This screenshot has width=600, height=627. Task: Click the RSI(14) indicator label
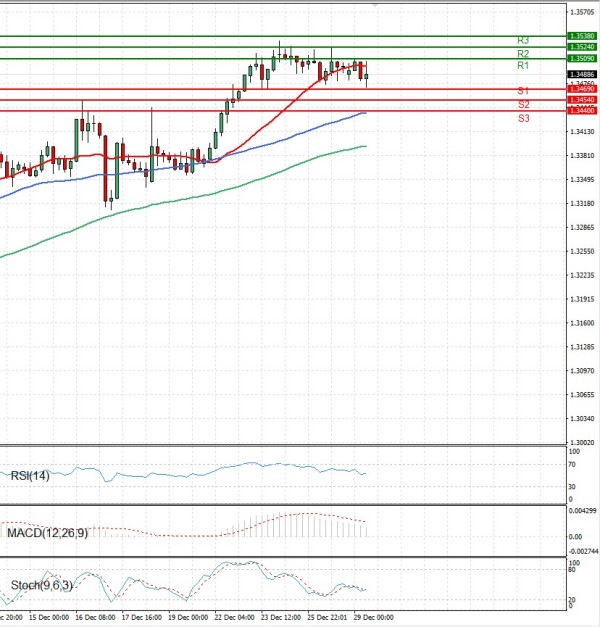[x=28, y=475]
